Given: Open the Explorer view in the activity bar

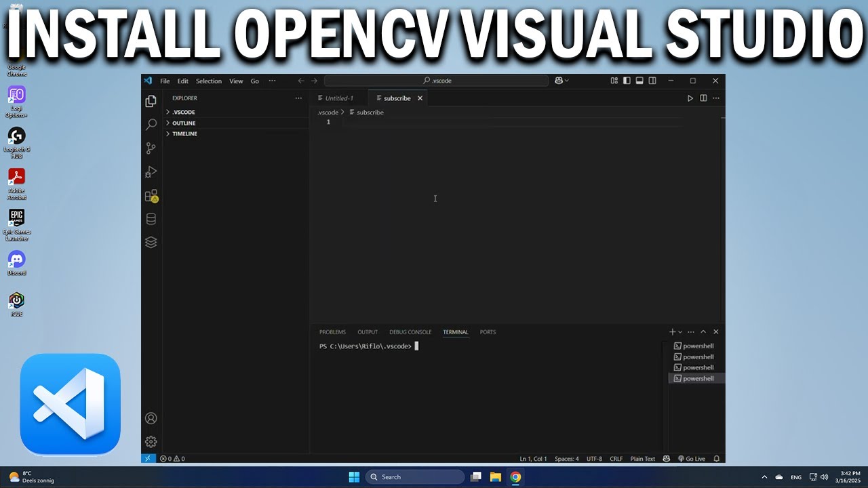Looking at the screenshot, I should (151, 101).
